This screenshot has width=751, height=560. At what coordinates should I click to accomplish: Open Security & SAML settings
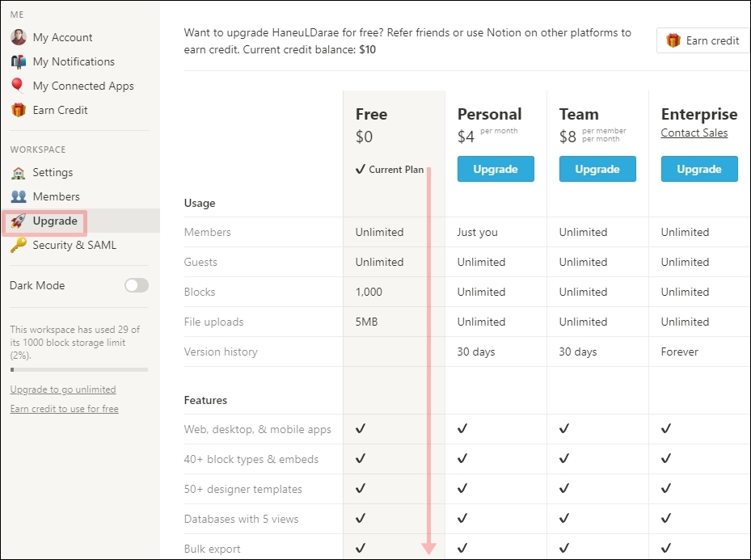(74, 245)
